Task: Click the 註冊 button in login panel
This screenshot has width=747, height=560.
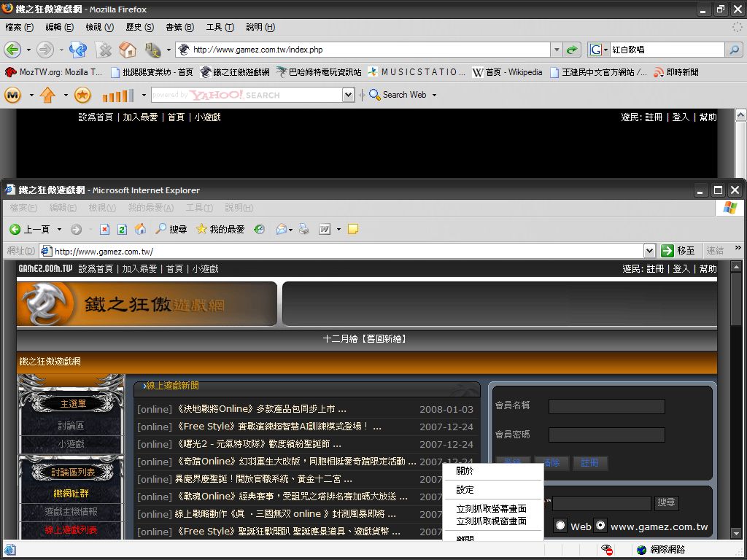Action: tap(589, 462)
